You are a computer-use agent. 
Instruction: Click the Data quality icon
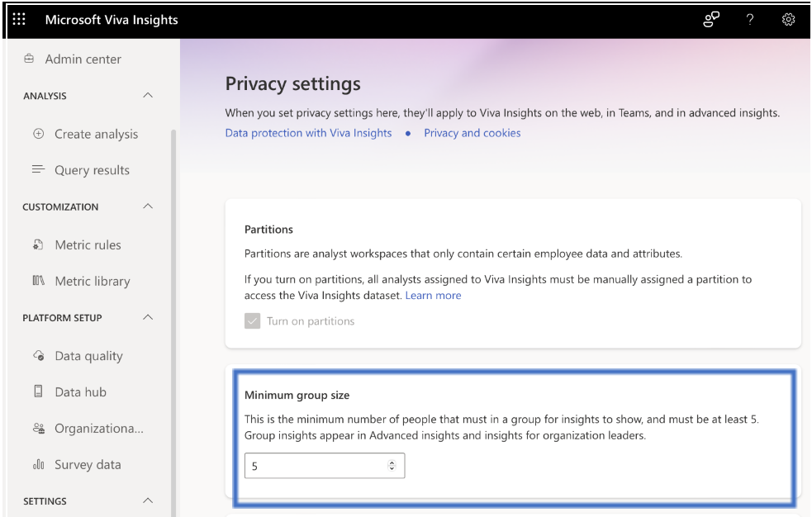point(38,356)
